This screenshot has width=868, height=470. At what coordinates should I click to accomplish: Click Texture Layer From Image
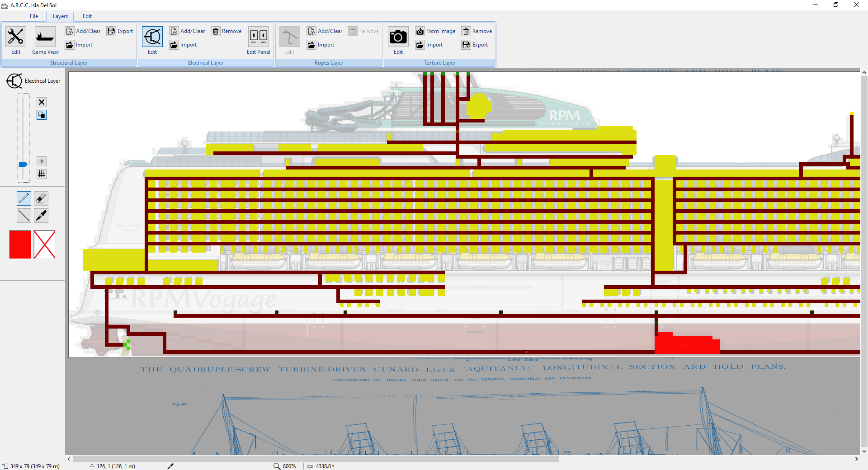click(x=436, y=31)
